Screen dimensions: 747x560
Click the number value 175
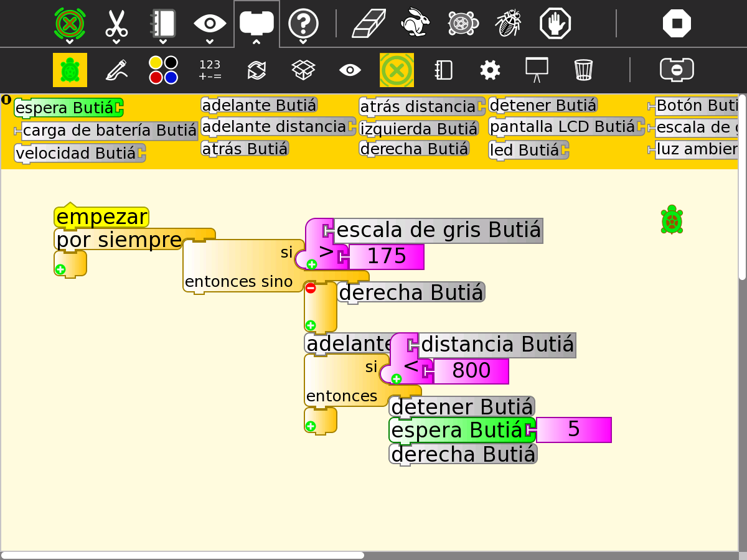pyautogui.click(x=387, y=256)
